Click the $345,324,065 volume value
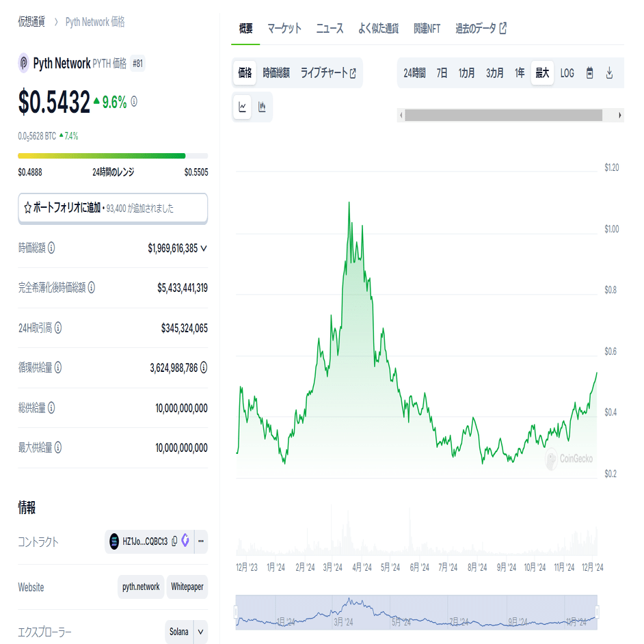 [x=185, y=328]
